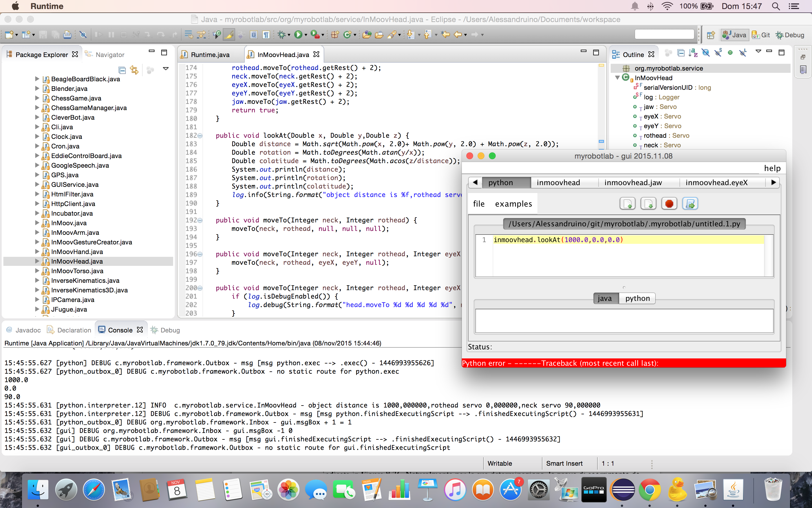Click Collapse All icon in the Outline view

(680, 53)
